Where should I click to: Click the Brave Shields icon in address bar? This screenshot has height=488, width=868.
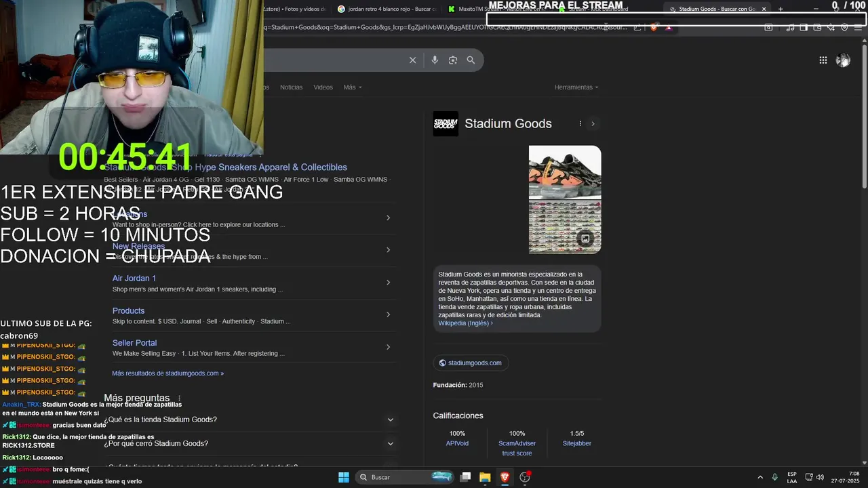coord(654,27)
